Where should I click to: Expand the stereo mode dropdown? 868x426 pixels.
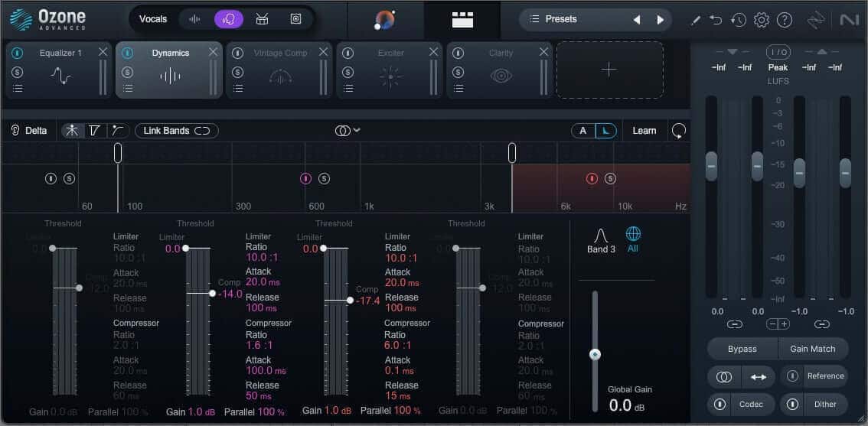click(x=348, y=131)
